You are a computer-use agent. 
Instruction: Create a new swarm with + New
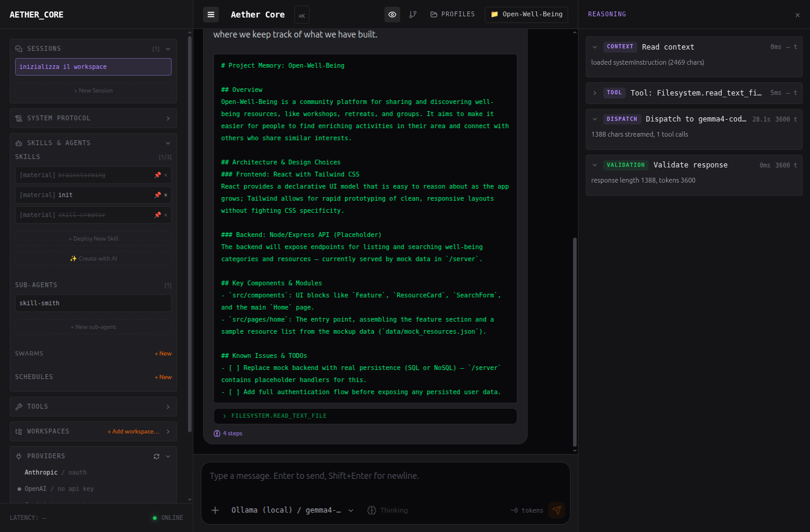point(163,353)
